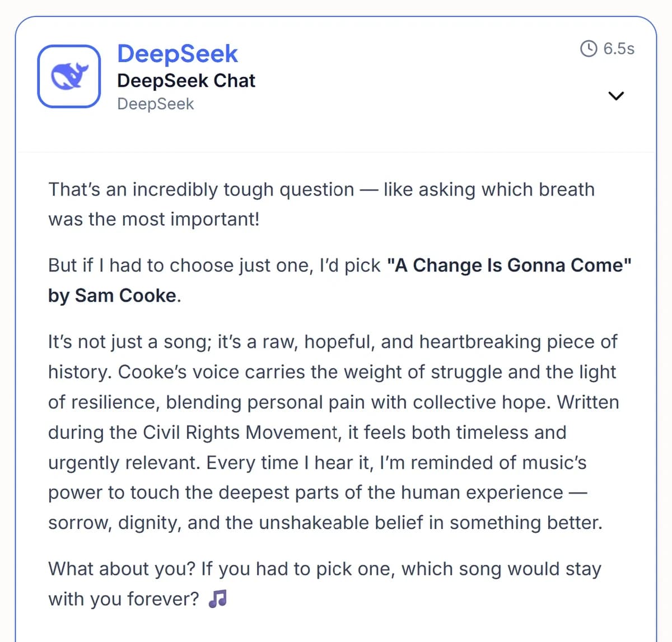Open the DeepSeek title heading

(x=178, y=53)
